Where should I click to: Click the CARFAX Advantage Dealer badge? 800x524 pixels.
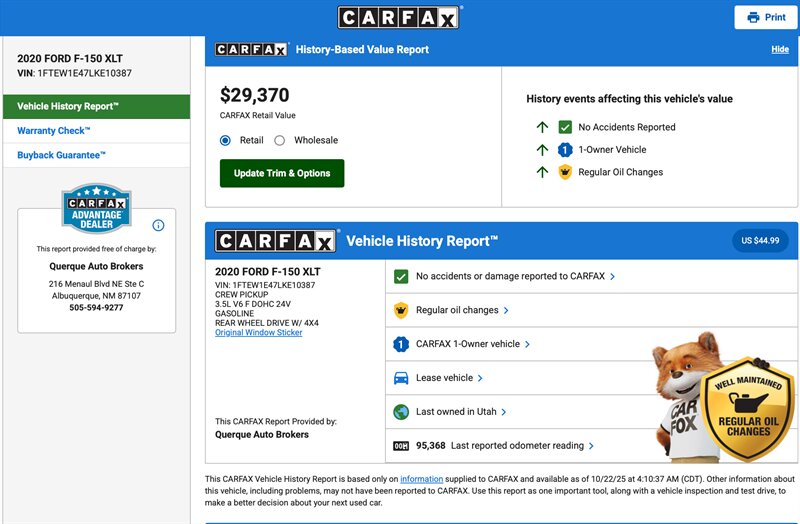click(97, 208)
